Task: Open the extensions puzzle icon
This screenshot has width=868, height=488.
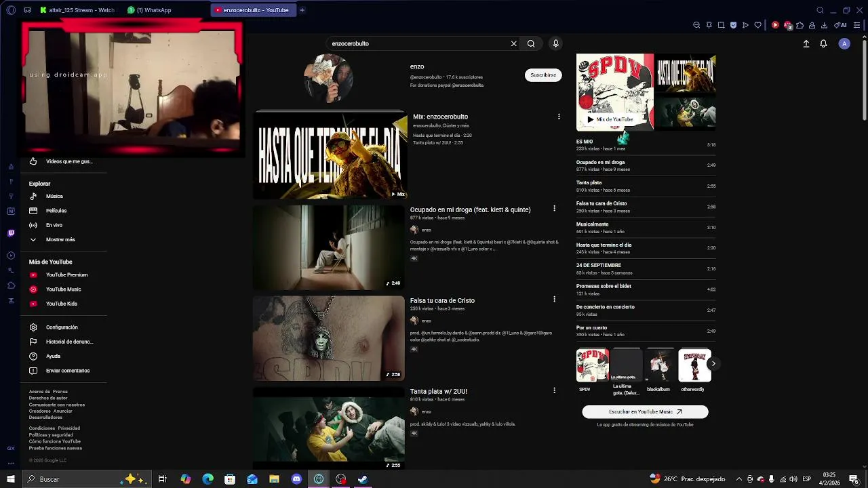Action: click(x=800, y=25)
